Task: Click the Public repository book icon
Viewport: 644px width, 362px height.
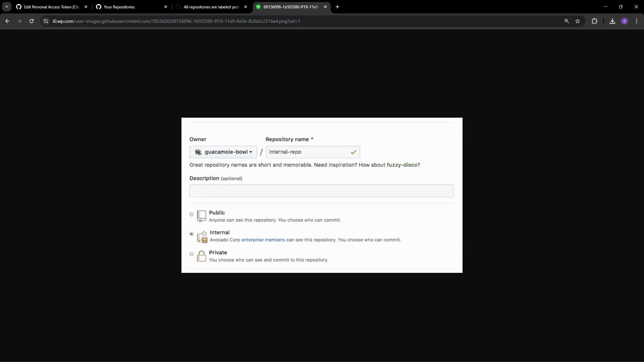Action: click(x=201, y=216)
